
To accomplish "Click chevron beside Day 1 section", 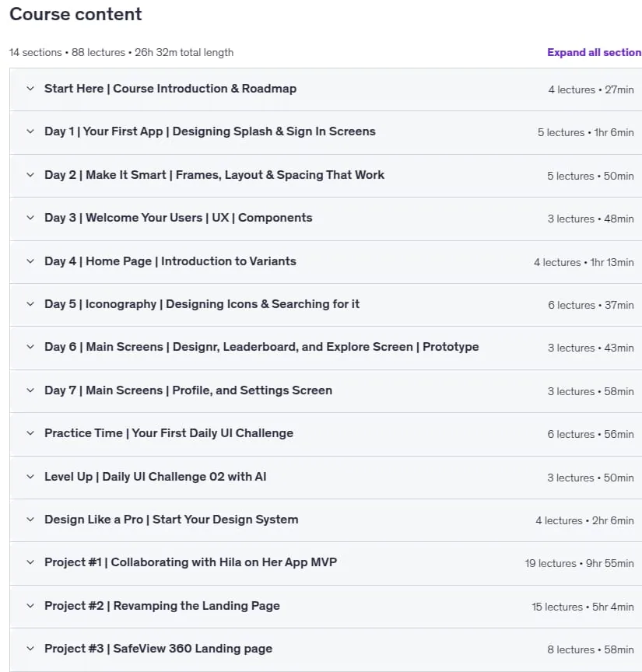I will click(30, 131).
